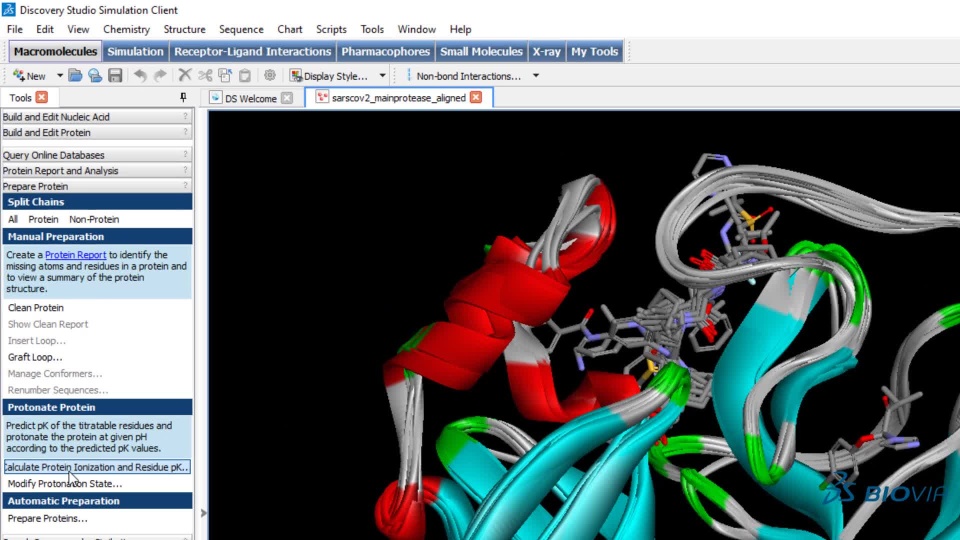
Task: Switch to the Pharmacophores tab
Action: click(386, 51)
